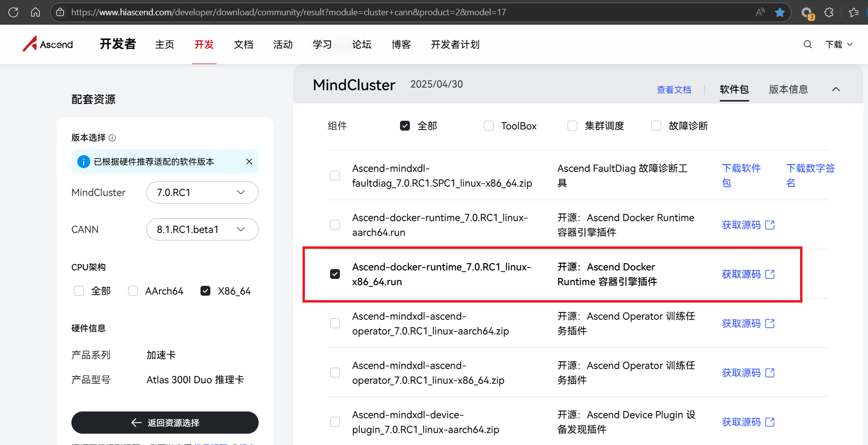
Task: Select device-plugin linux-aarch64.zip checkbox
Action: (x=335, y=422)
